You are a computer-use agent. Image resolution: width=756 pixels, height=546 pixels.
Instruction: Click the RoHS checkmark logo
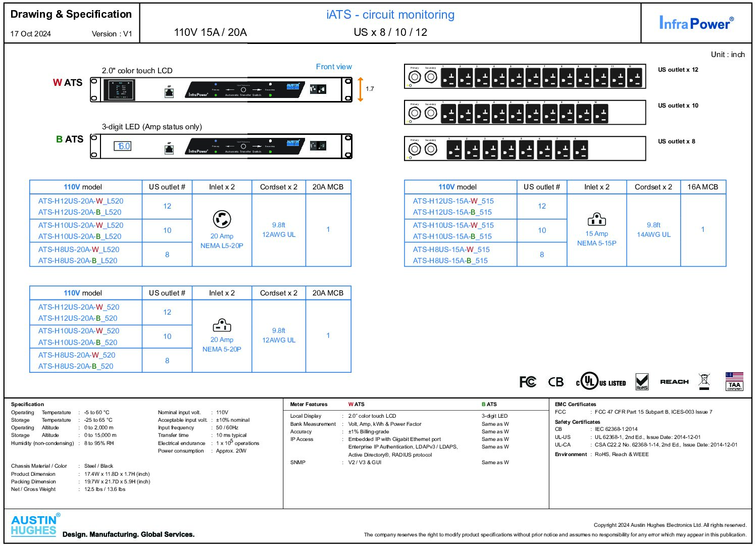click(642, 381)
